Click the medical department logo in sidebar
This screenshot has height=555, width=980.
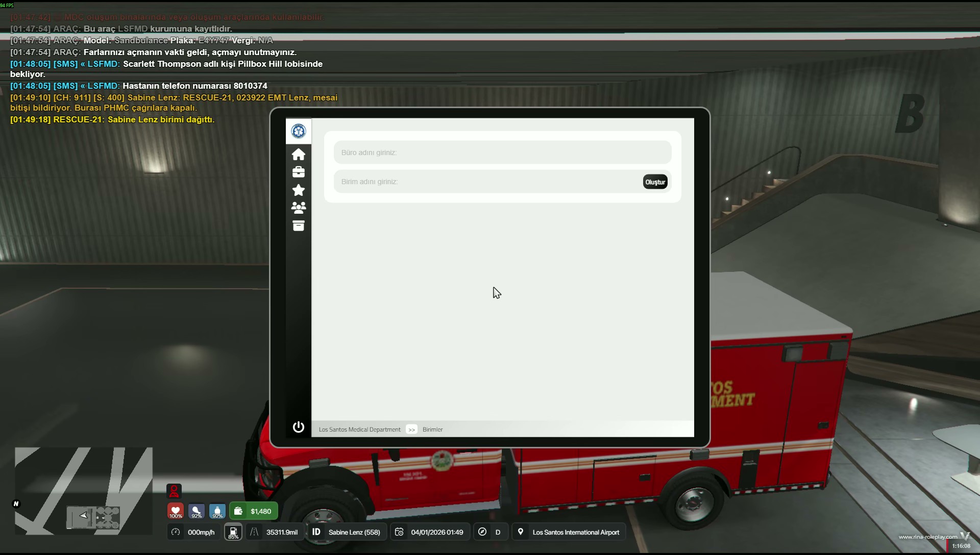299,131
